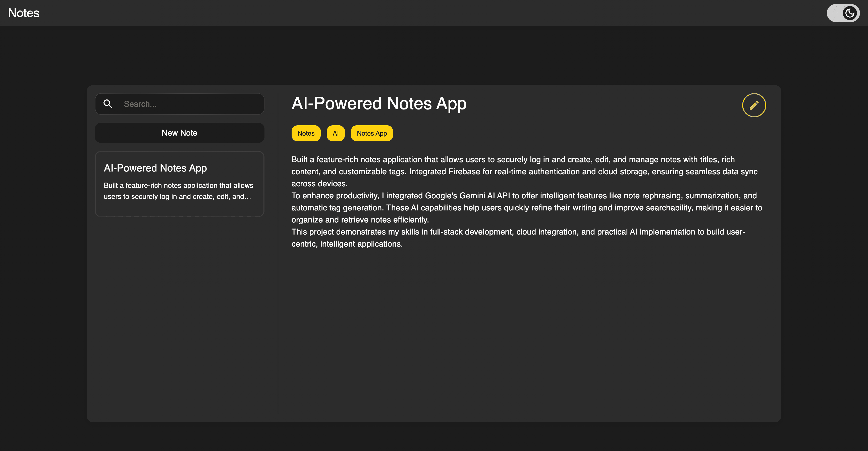
Task: Click the AI tag
Action: (335, 133)
